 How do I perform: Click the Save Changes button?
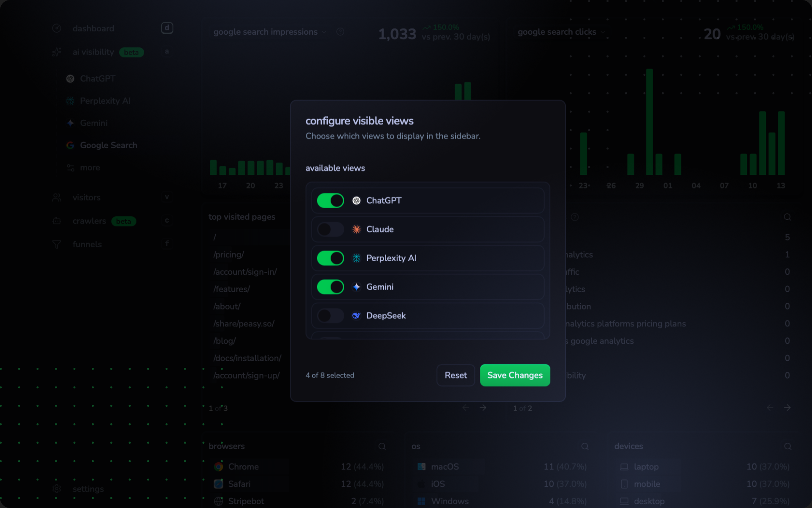click(515, 375)
